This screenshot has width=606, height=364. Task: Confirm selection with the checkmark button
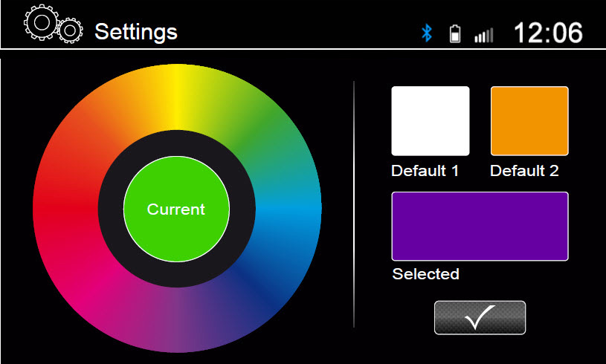[480, 318]
